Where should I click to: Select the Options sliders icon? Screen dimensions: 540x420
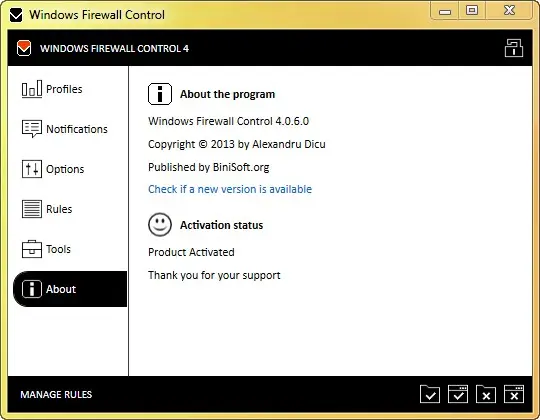[32, 169]
